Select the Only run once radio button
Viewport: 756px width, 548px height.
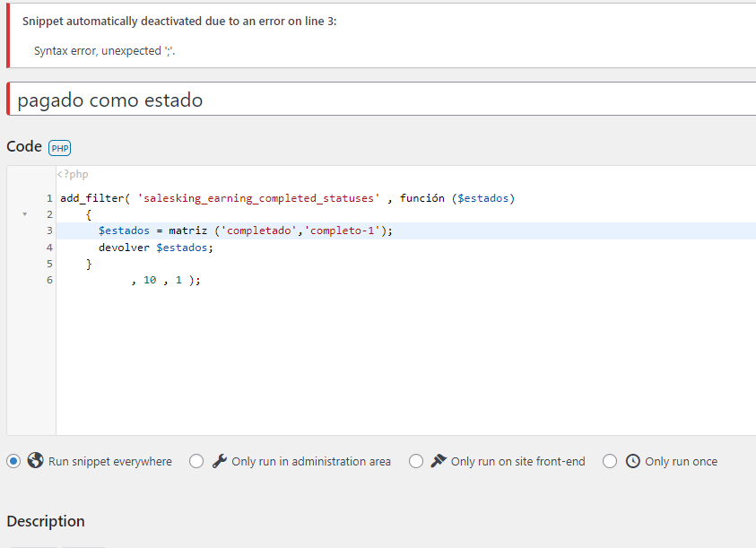click(x=610, y=462)
